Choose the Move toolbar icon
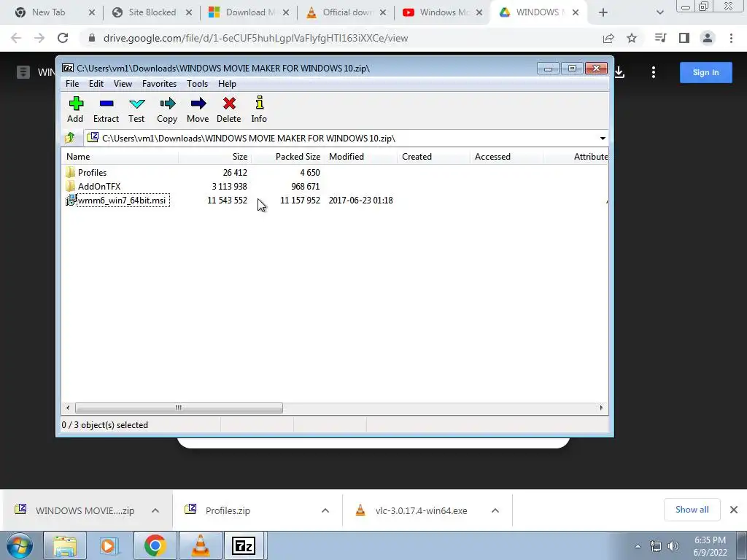 pos(198,109)
